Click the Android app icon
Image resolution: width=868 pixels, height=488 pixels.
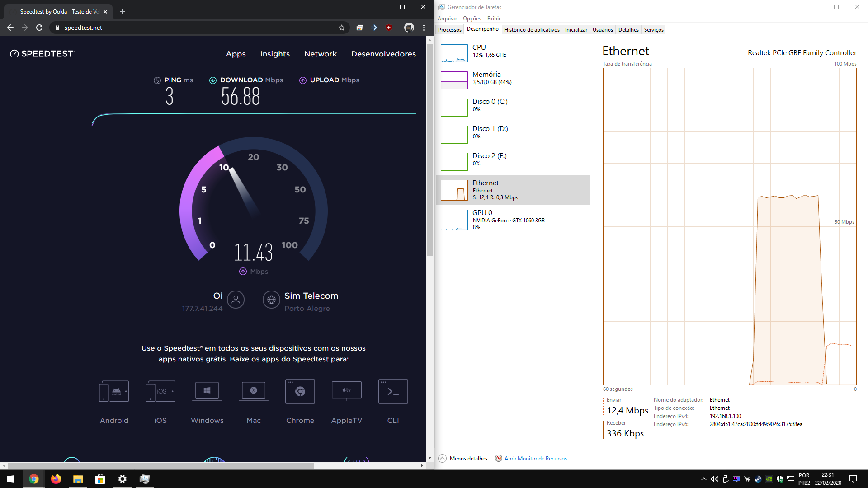(x=114, y=391)
